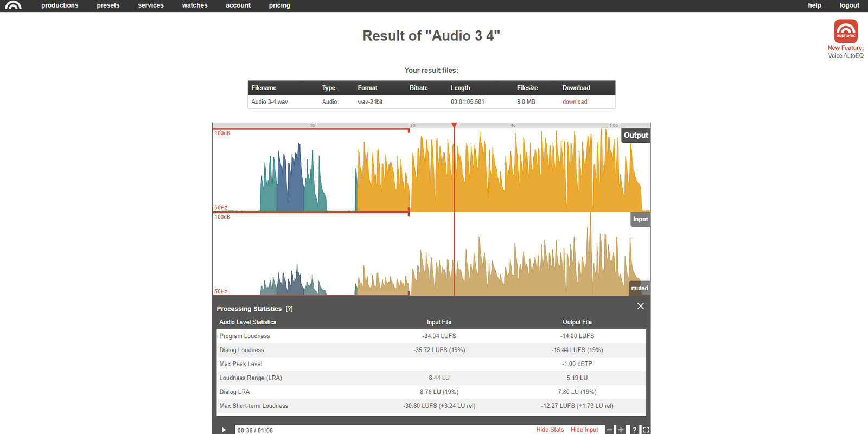Image resolution: width=868 pixels, height=434 pixels.
Task: Zoom out the waveform with minus icon
Action: 609,430
